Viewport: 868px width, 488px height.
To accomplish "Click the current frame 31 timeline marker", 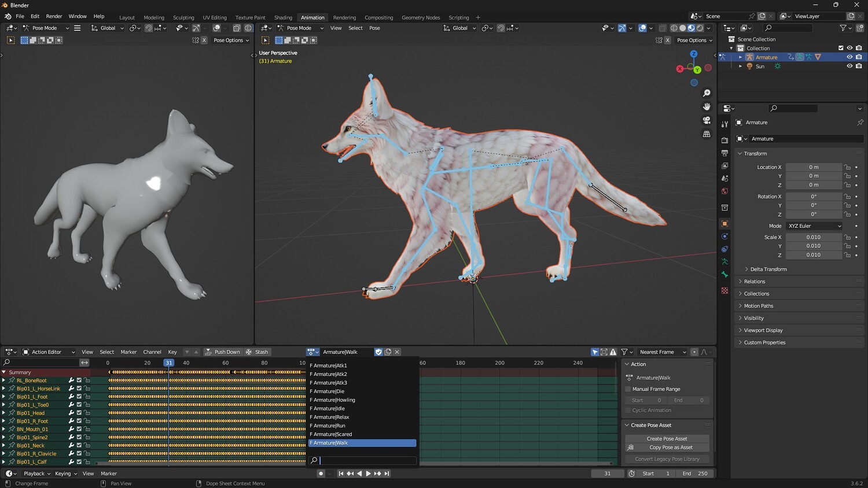I will coord(168,363).
